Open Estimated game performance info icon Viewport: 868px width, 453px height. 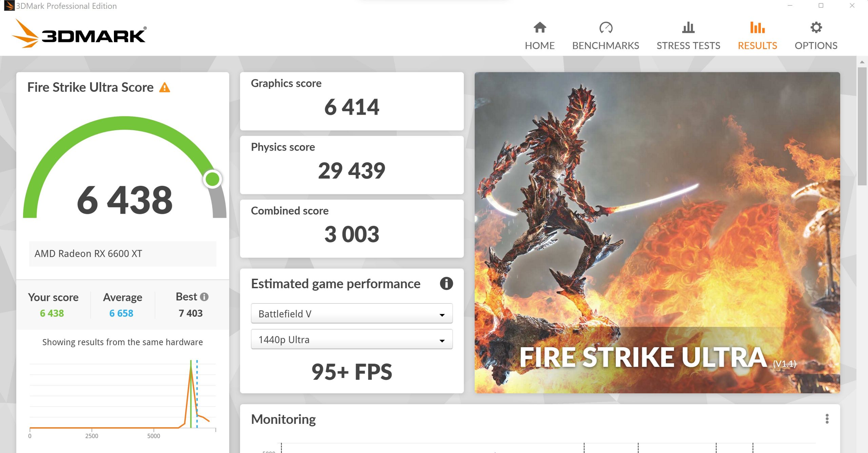point(446,283)
